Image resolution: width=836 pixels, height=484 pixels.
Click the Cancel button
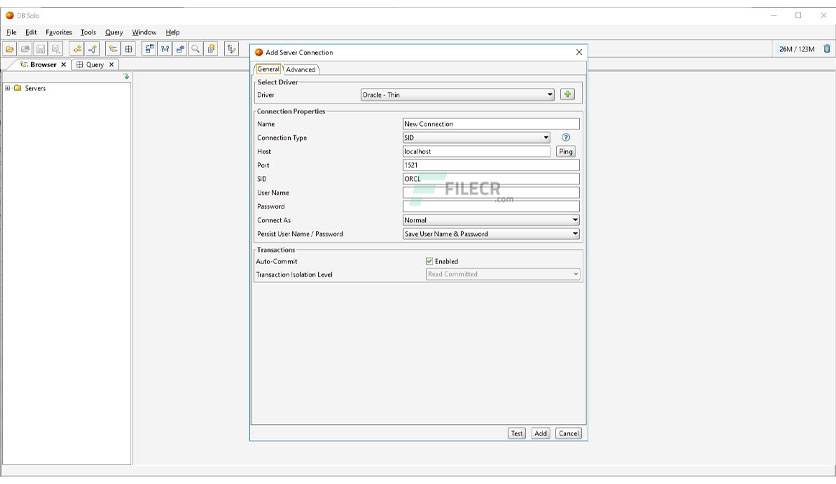(x=568, y=433)
